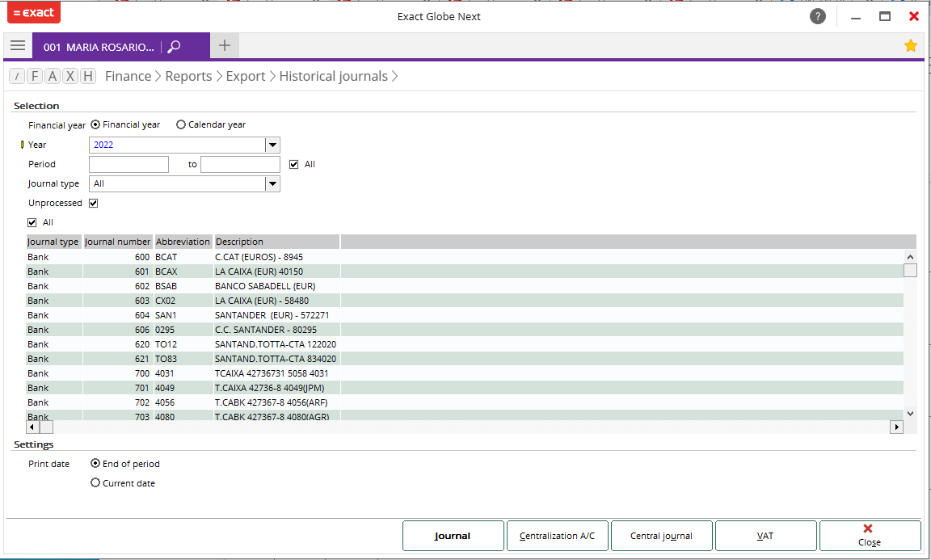Go to Historical journals breadcrumb
The height and width of the screenshot is (560, 931).
(334, 76)
